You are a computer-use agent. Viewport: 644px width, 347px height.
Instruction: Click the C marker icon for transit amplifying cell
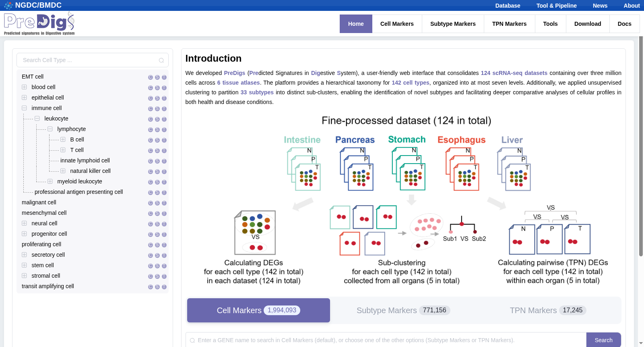[151, 287]
